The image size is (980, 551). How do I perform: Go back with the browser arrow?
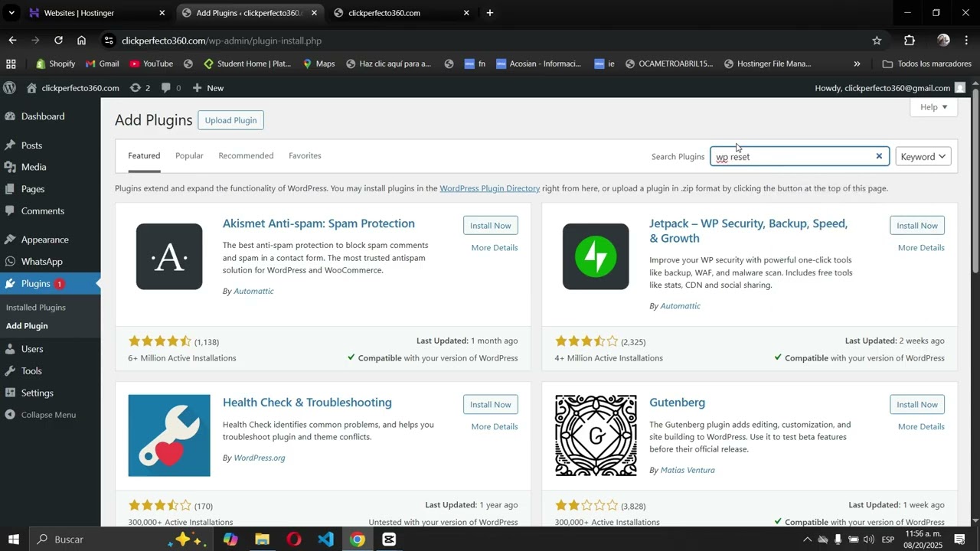pos(12,40)
